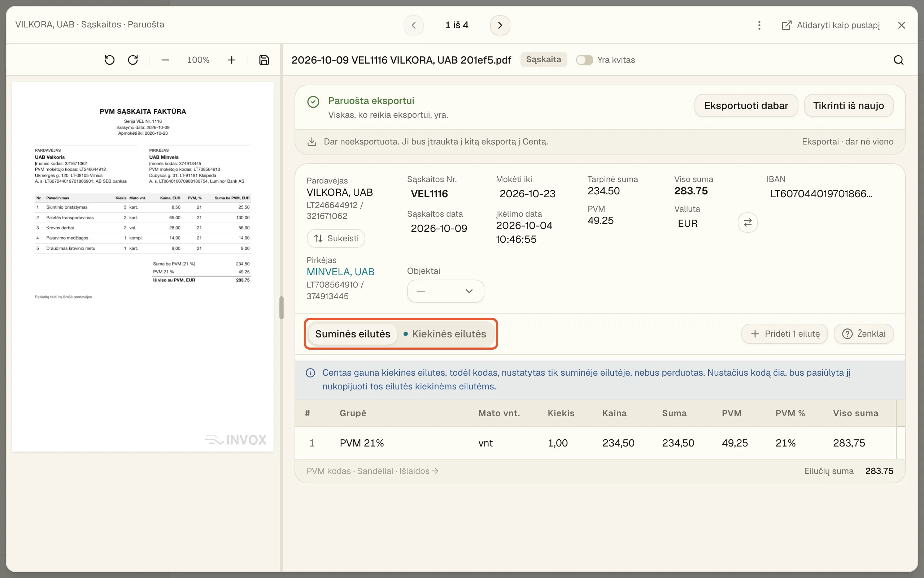Rotate the PDF counter-clockwise

110,60
